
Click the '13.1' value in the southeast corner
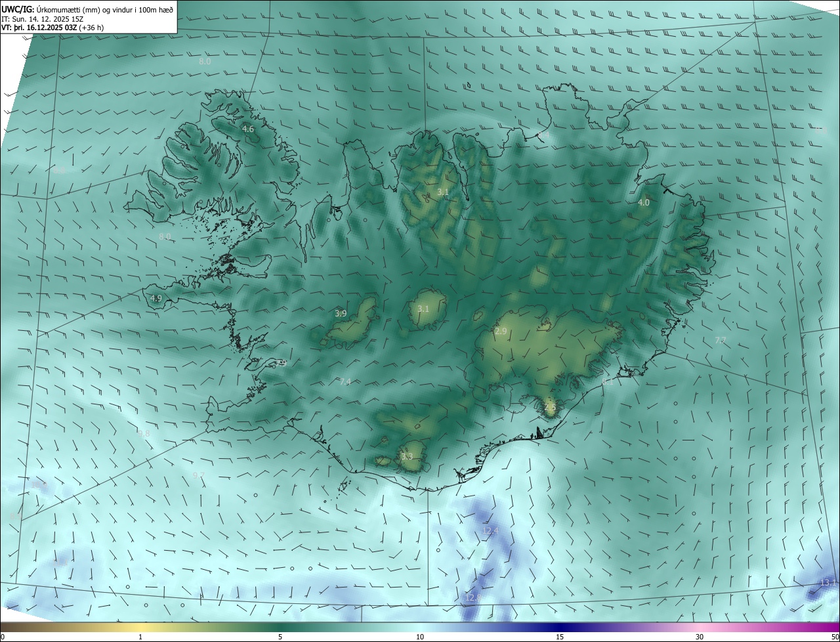tap(829, 583)
